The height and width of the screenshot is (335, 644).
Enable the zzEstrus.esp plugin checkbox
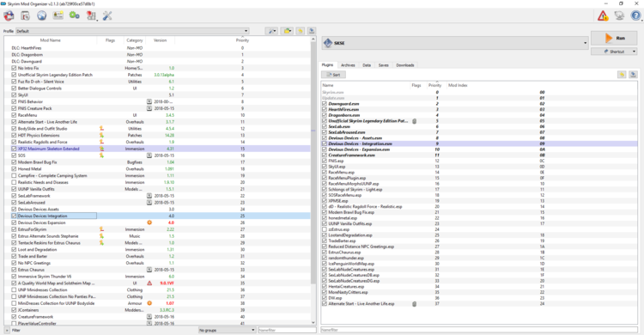tap(325, 229)
